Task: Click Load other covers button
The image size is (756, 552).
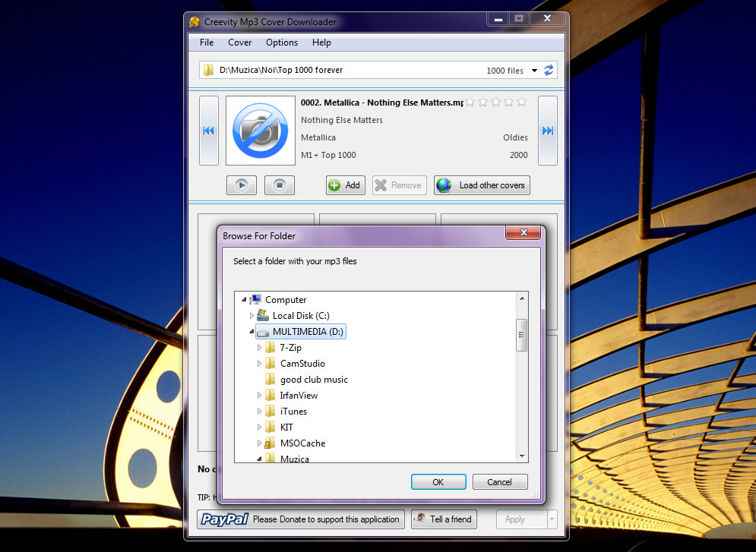Action: (482, 185)
